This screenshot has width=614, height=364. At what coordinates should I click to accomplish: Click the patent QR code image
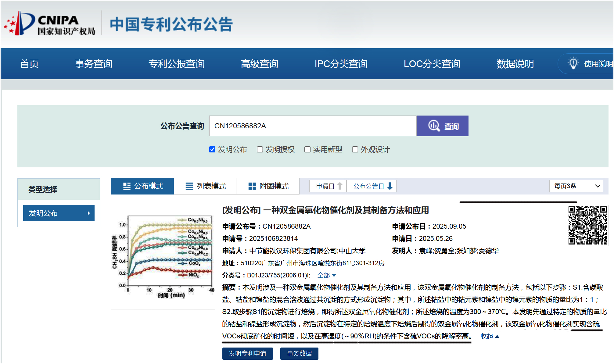pos(587,225)
